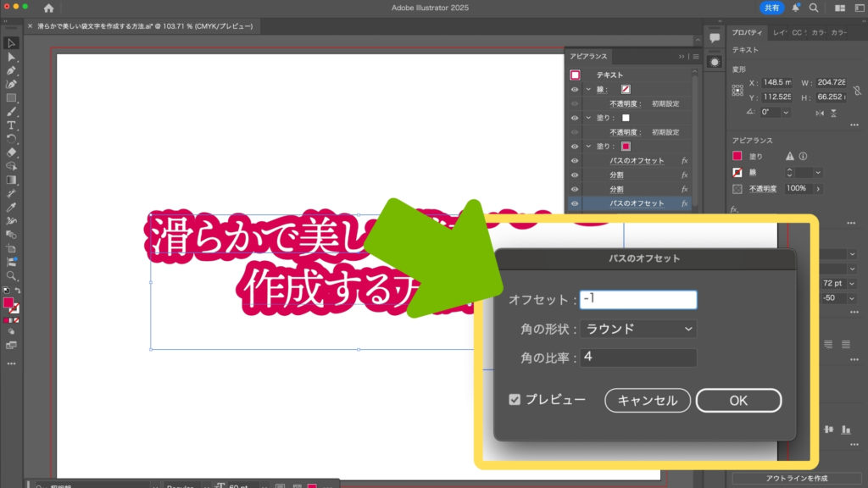This screenshot has height=488, width=868.
Task: Switch to the プロパティ tab
Action: pyautogui.click(x=748, y=33)
